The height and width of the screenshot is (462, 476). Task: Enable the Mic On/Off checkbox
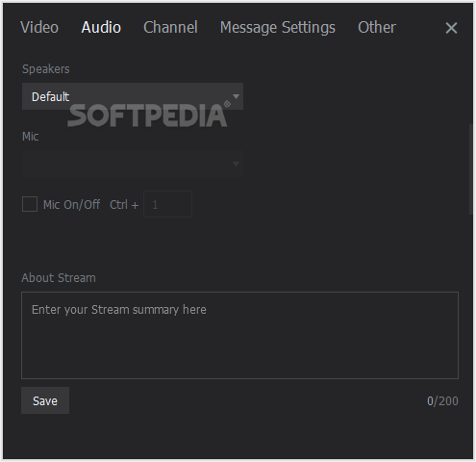[x=30, y=204]
